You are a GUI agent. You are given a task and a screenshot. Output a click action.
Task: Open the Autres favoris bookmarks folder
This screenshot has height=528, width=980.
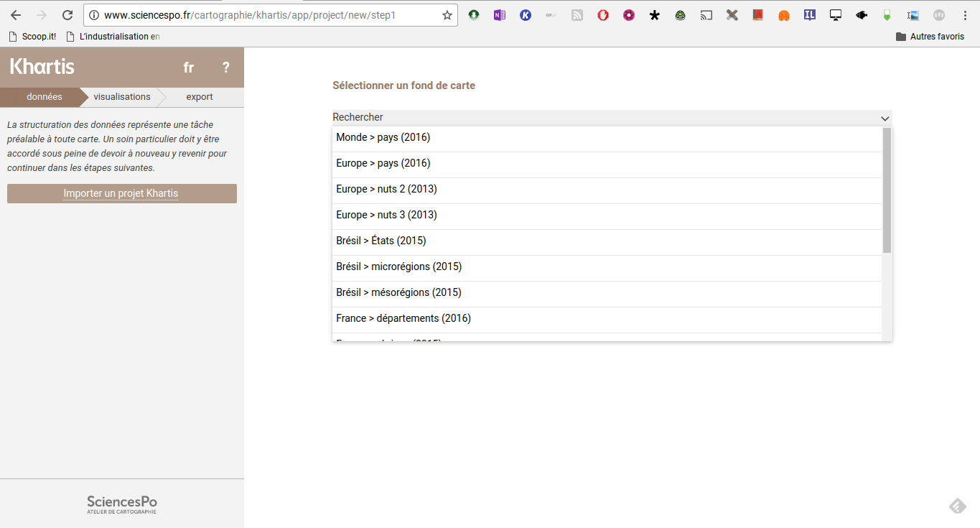pyautogui.click(x=930, y=36)
